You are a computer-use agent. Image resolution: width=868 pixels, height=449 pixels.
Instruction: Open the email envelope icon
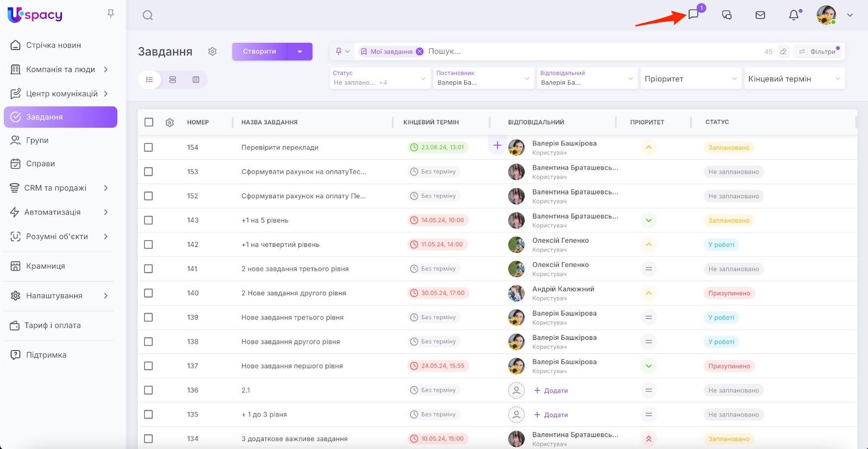point(761,15)
